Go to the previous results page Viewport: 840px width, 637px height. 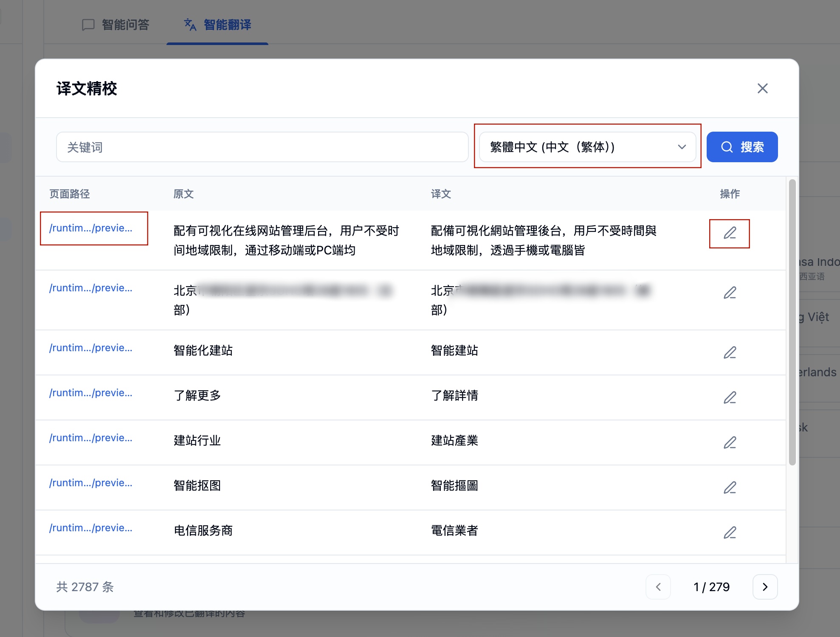[x=658, y=587]
